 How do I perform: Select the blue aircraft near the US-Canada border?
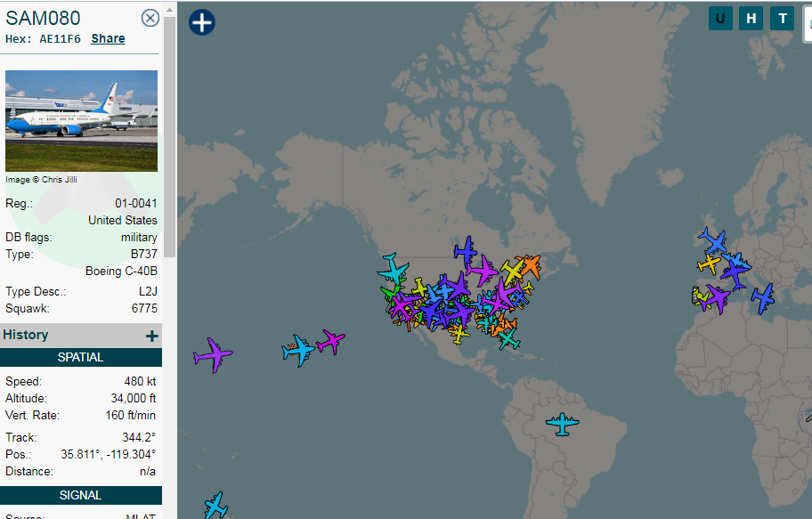coord(466,251)
